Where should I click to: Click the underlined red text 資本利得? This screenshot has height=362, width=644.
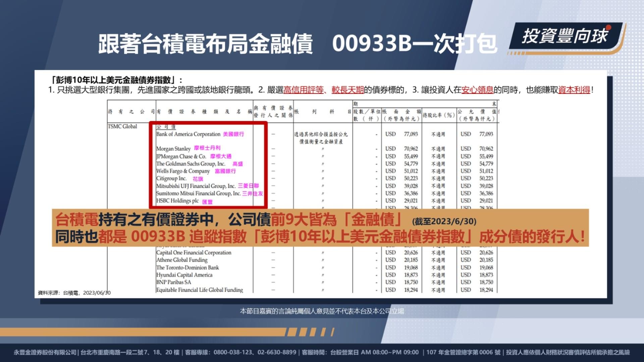(574, 90)
